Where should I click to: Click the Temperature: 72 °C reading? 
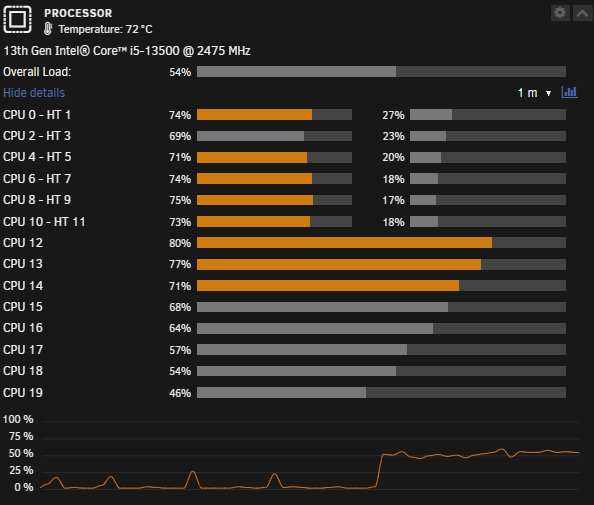click(105, 29)
